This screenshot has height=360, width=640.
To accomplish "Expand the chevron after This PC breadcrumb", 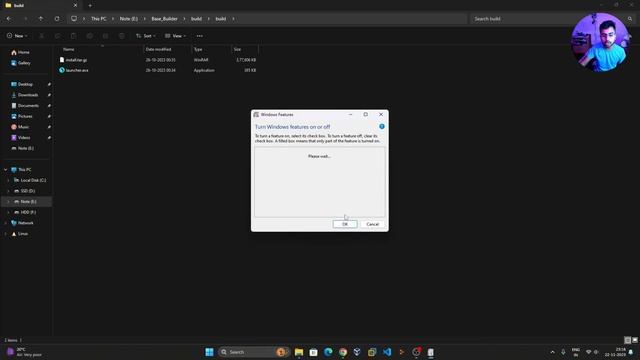I will [113, 19].
